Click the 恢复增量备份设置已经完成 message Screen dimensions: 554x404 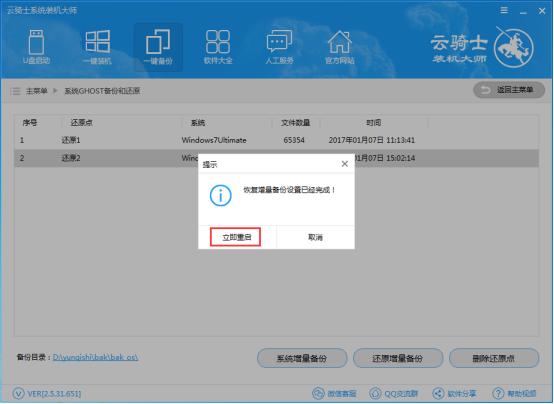pos(289,190)
